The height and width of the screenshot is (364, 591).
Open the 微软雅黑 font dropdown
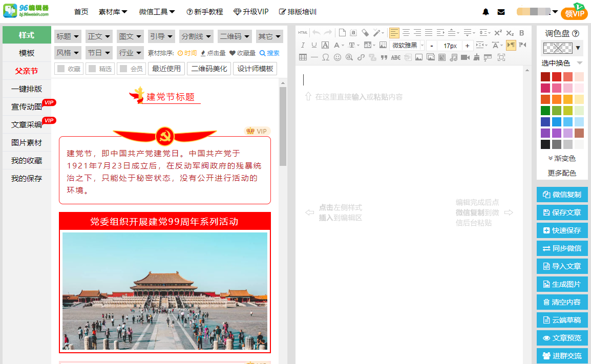(x=407, y=45)
